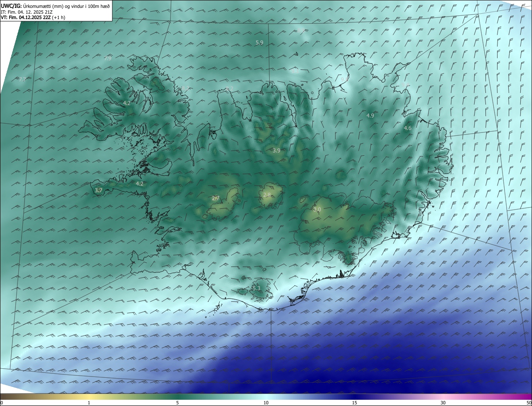The width and height of the screenshot is (532, 406).
Task: Click the 50 tick on the color scale
Action: pyautogui.click(x=529, y=403)
